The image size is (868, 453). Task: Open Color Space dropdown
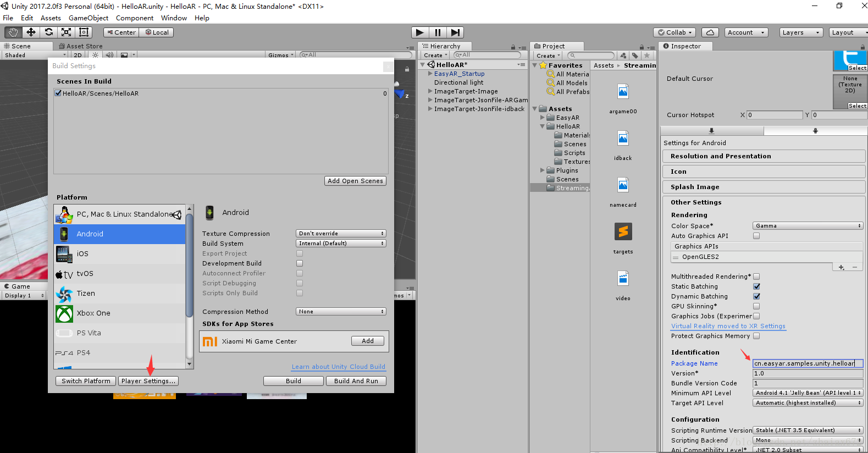808,226
